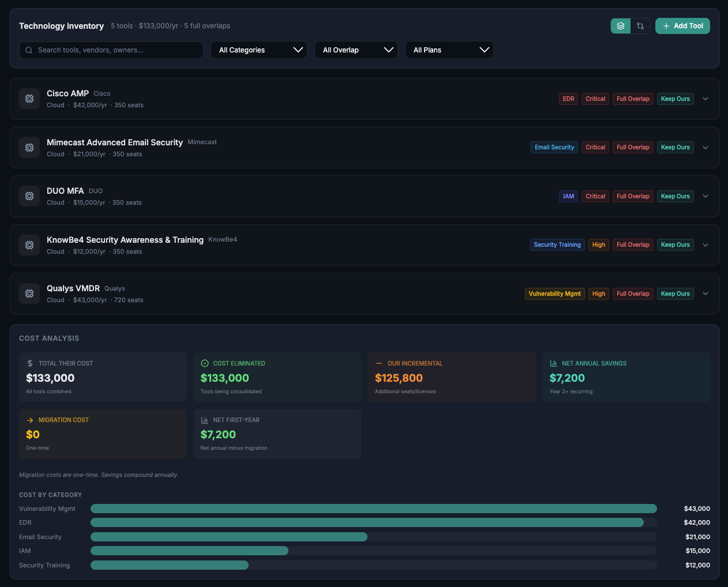728x587 pixels.
Task: Click the arrow icon on Migration Cost card
Action: coord(28,420)
